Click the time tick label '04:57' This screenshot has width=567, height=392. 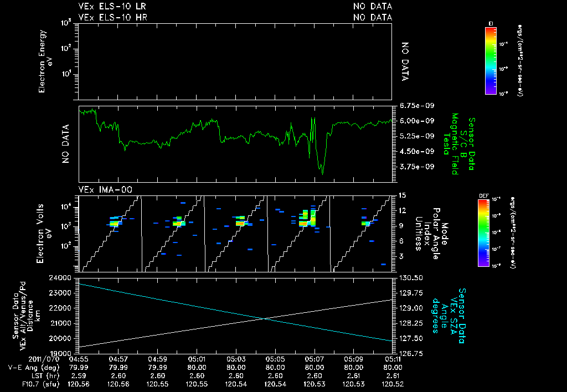(x=118, y=359)
